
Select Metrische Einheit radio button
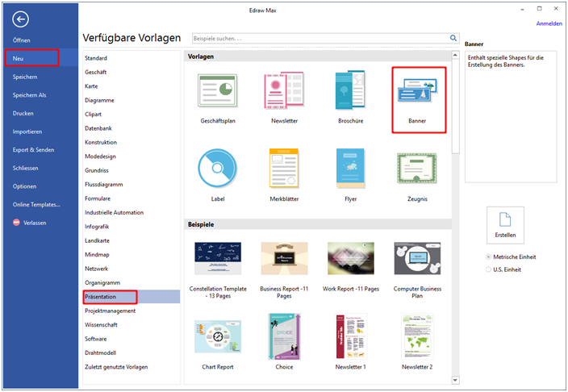[488, 256]
